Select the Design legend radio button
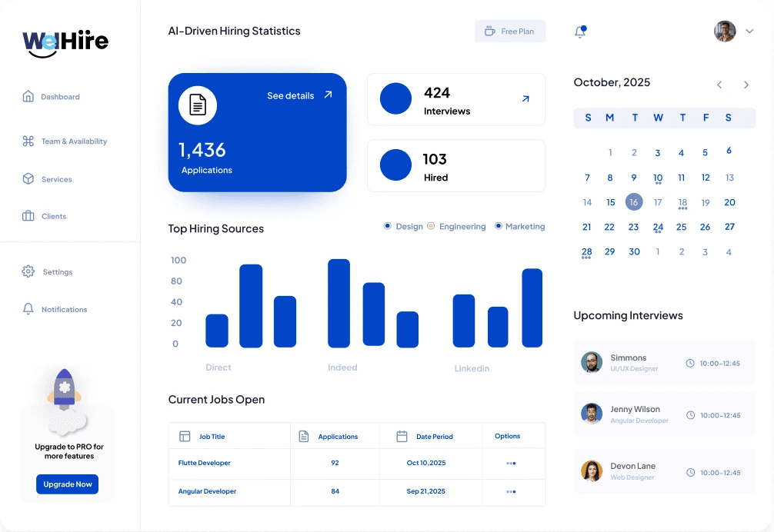The width and height of the screenshot is (774, 532). [x=388, y=226]
